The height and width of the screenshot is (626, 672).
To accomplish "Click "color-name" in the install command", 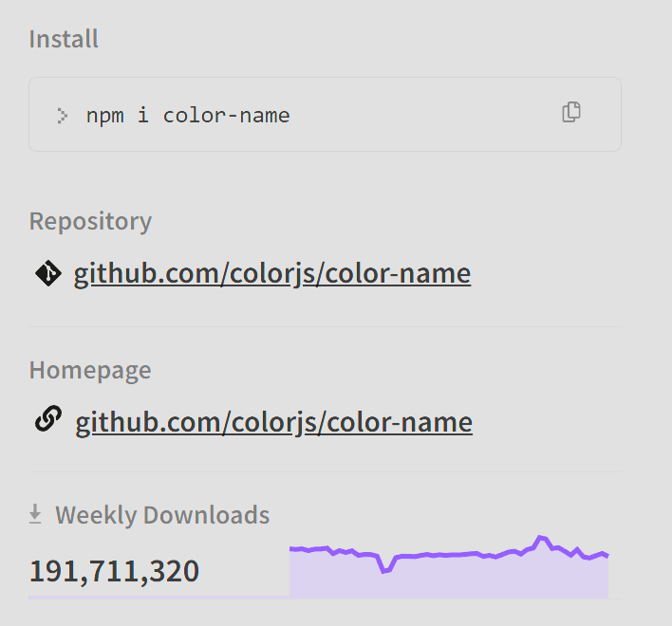I will (x=227, y=116).
